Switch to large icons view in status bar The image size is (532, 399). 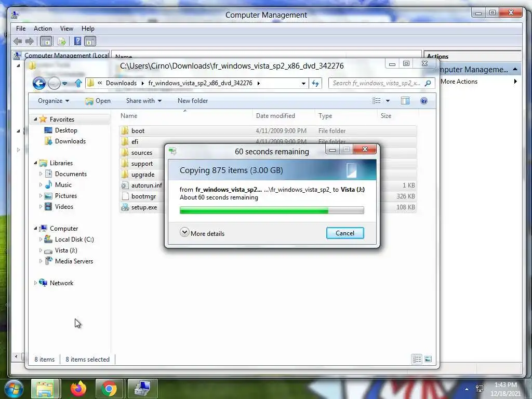[428, 360]
